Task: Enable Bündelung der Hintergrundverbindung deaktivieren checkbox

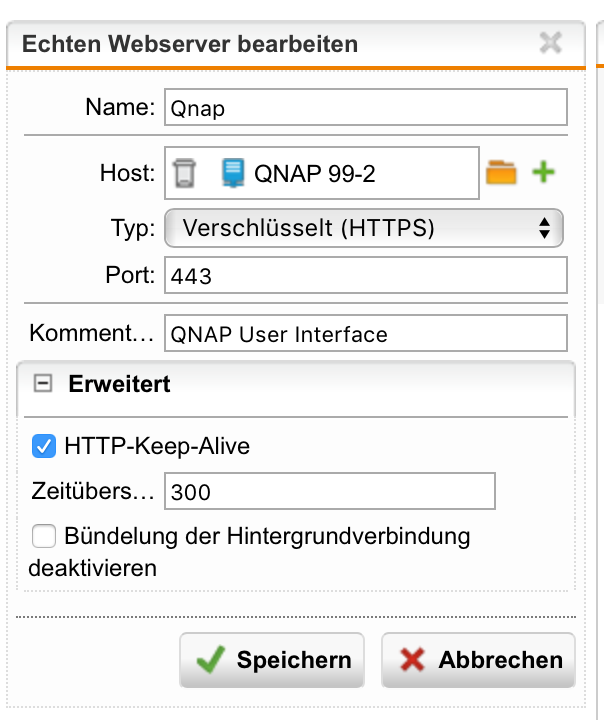Action: click(44, 537)
